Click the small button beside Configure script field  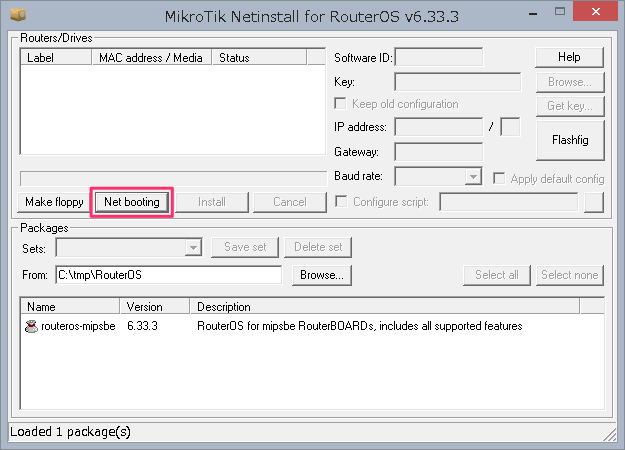(x=594, y=202)
